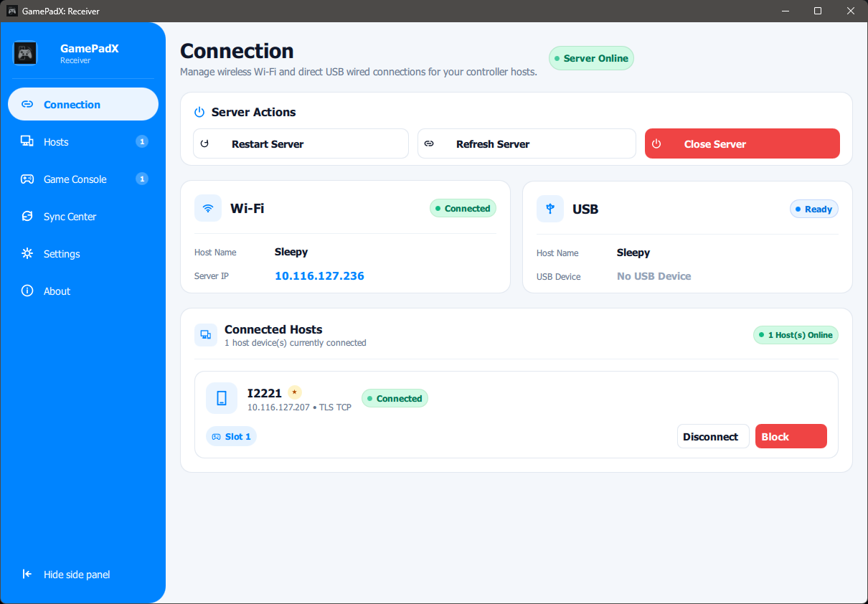Click the app icon in the title bar
Screen dimensions: 868x604
12,11
